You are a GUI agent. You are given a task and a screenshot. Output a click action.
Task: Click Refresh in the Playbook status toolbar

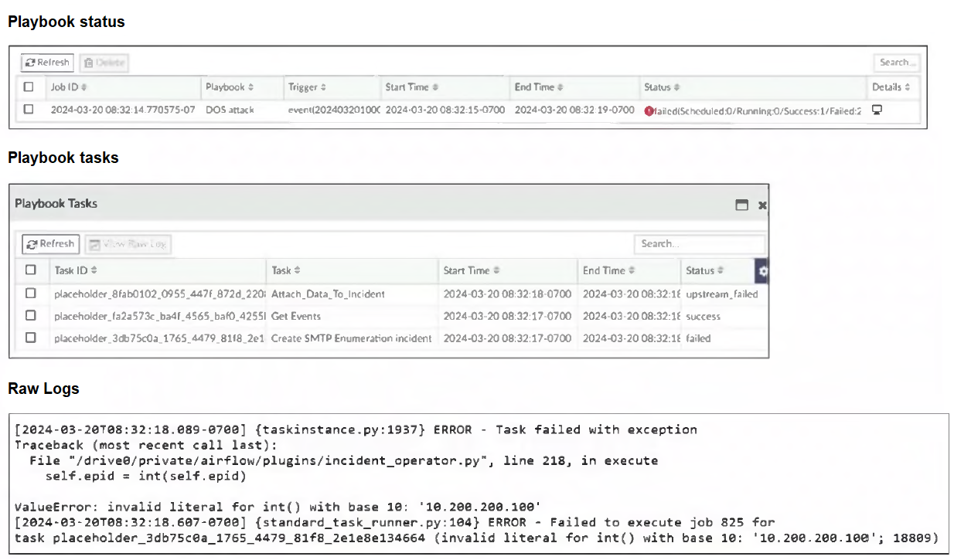(46, 63)
